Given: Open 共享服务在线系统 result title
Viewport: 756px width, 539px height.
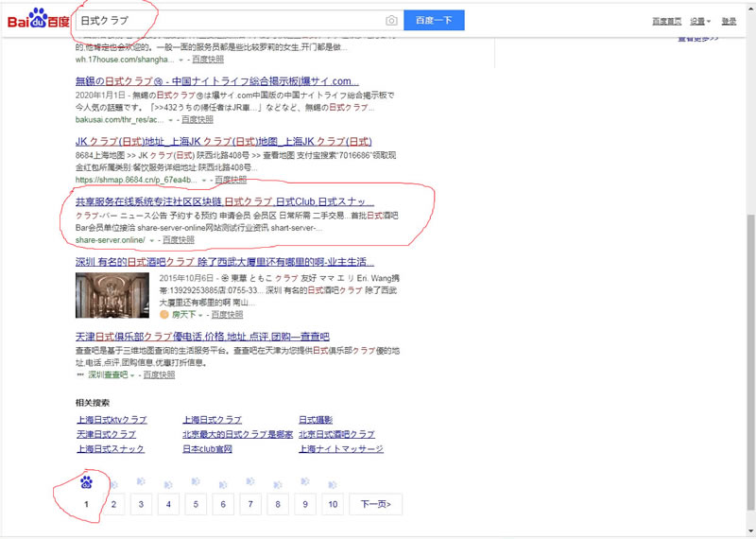Looking at the screenshot, I should point(225,201).
